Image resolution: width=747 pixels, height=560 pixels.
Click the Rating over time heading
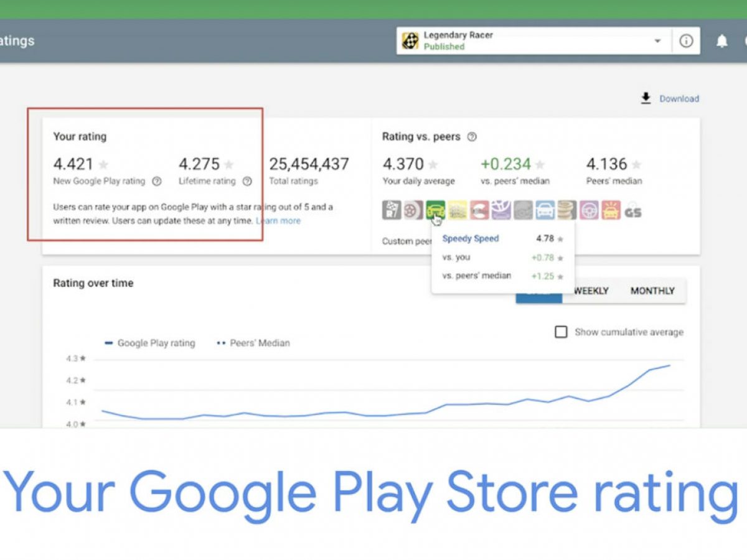coord(93,283)
